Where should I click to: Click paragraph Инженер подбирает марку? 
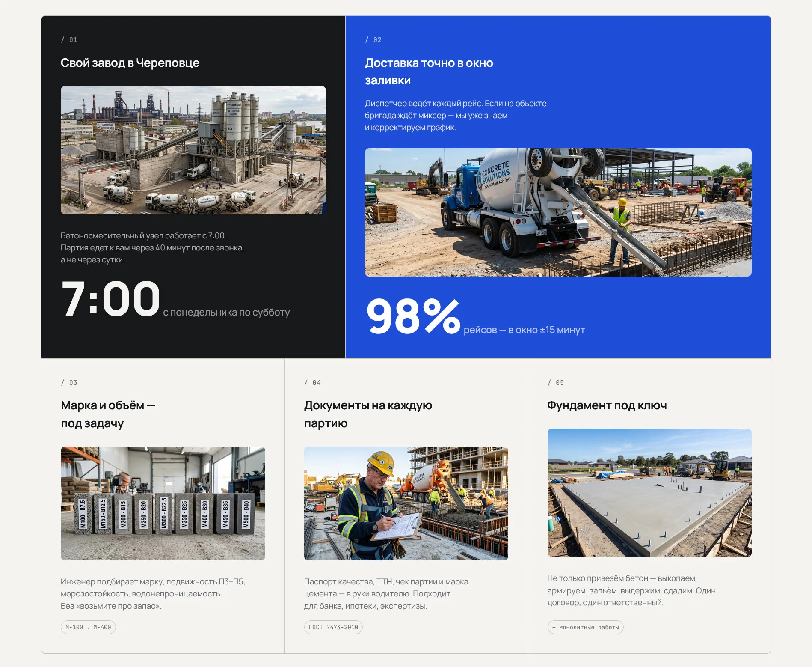coord(153,594)
